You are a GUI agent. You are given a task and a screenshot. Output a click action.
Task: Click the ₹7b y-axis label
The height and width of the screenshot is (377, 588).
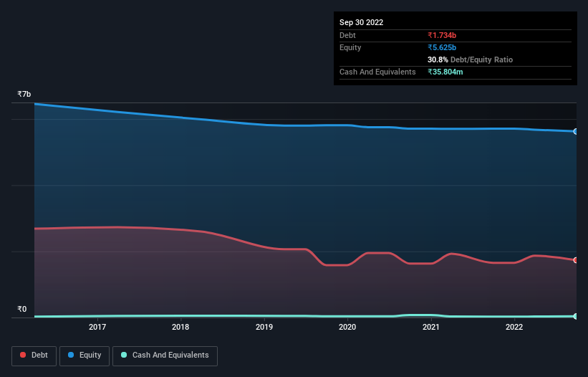pyautogui.click(x=24, y=94)
